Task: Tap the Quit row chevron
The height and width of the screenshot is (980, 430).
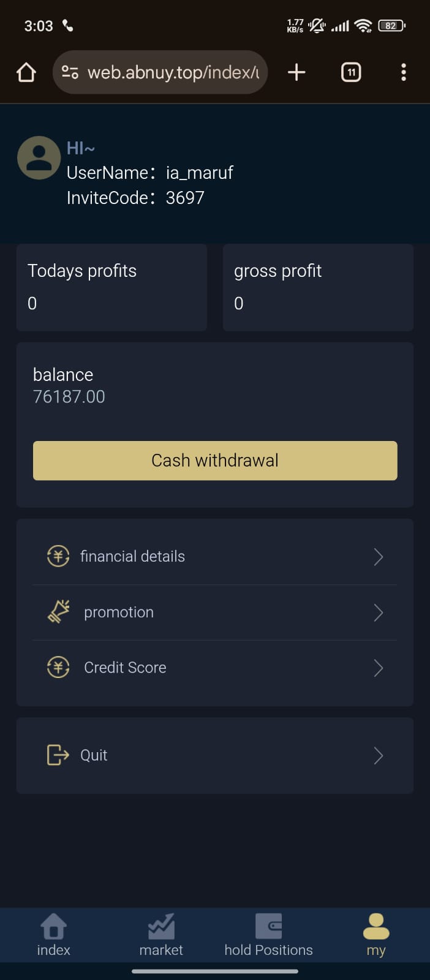Action: coord(378,756)
